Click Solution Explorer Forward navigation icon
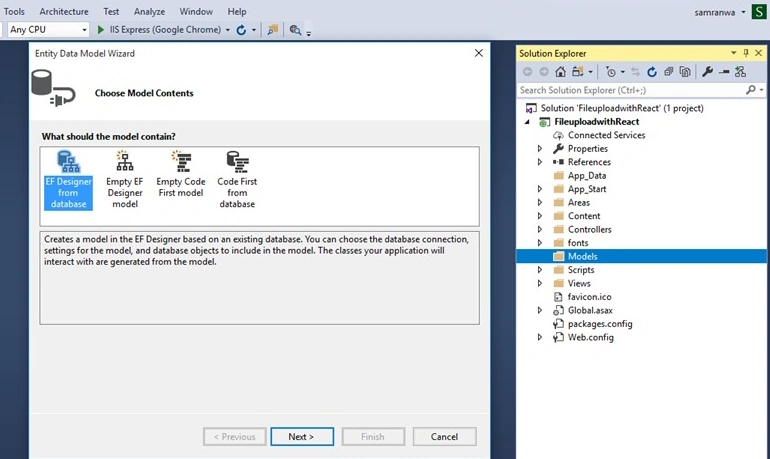This screenshot has width=770, height=459. pyautogui.click(x=544, y=72)
